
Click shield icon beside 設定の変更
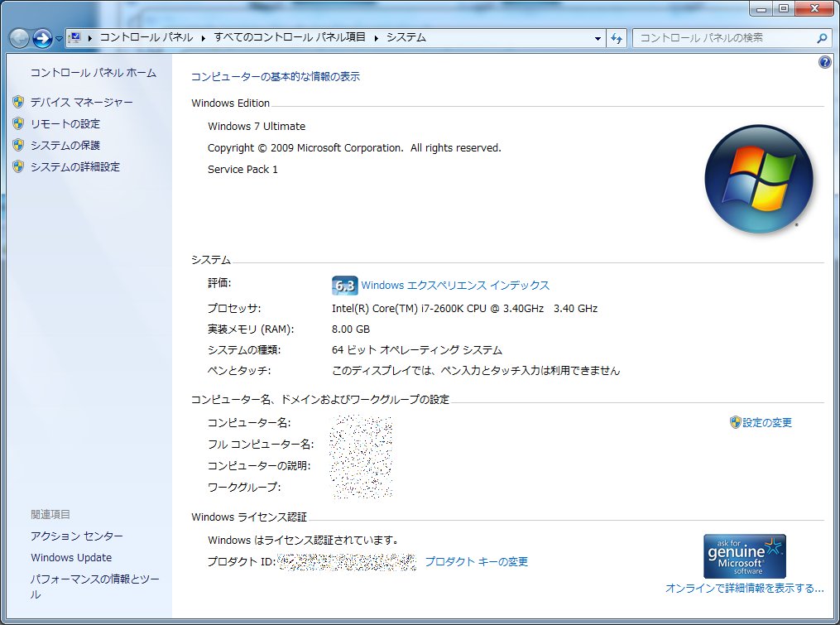coord(735,422)
